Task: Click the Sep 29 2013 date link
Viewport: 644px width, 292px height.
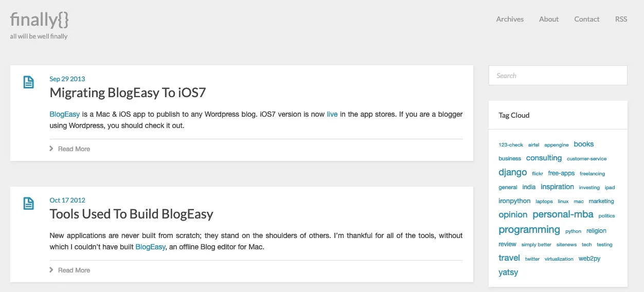Action: tap(67, 79)
